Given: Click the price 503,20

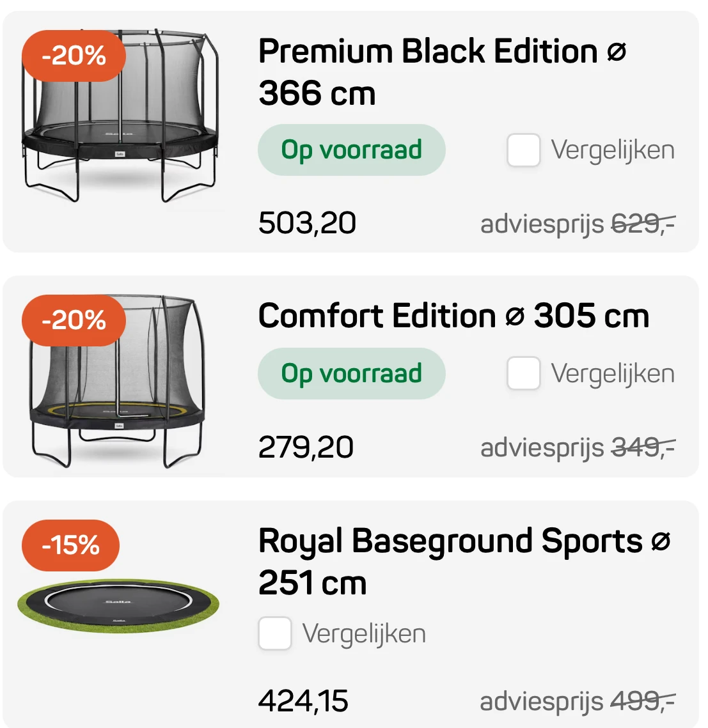Looking at the screenshot, I should click(x=306, y=223).
